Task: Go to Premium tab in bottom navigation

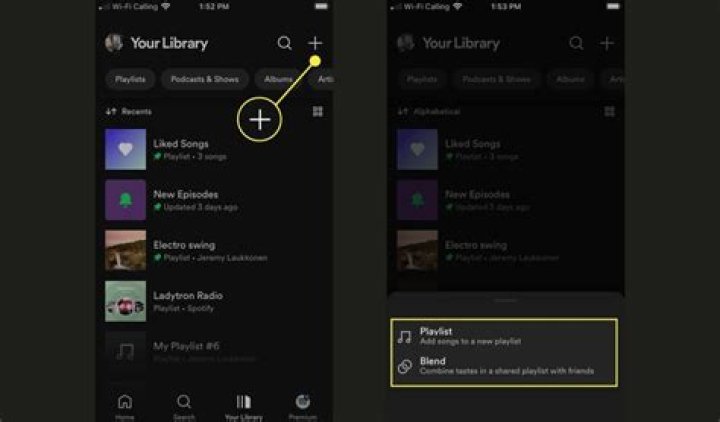Action: (303, 407)
